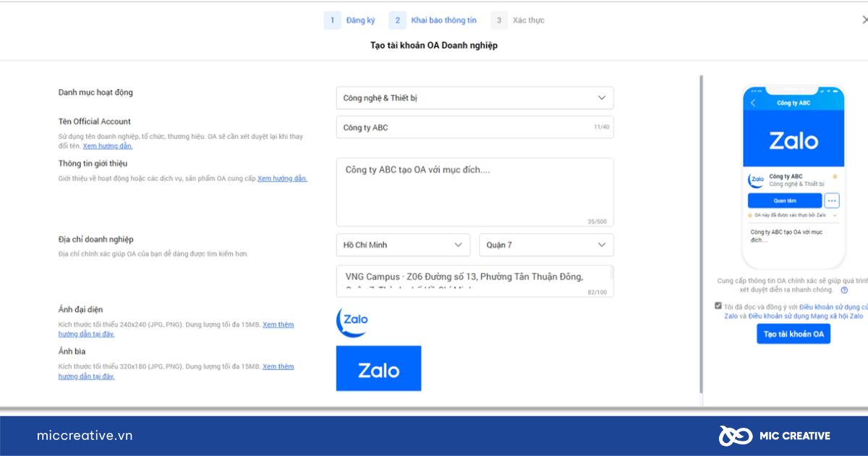The image size is (868, 456).
Task: Click the help question-mark icon
Action: click(x=844, y=290)
